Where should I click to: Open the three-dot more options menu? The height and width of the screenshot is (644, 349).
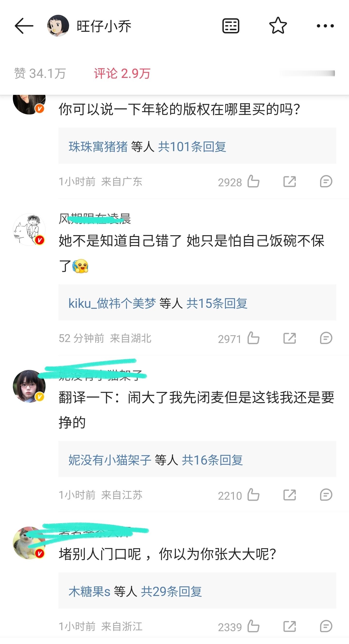tap(325, 26)
